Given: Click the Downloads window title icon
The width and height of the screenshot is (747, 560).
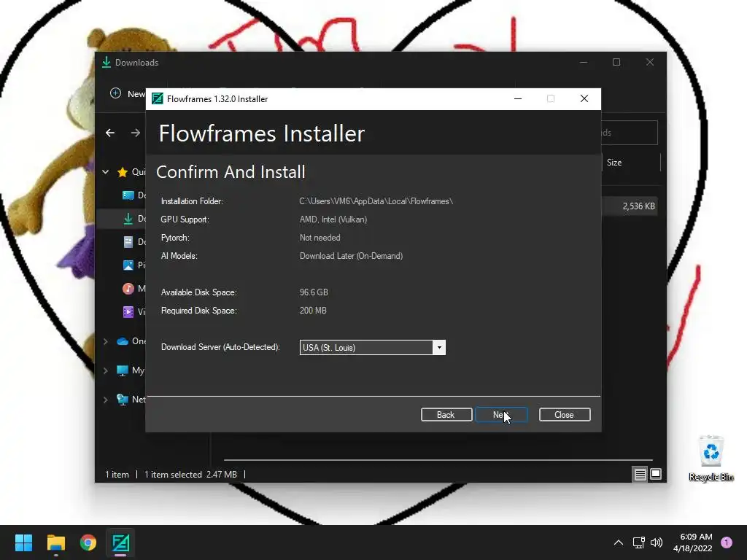Looking at the screenshot, I should pos(107,63).
